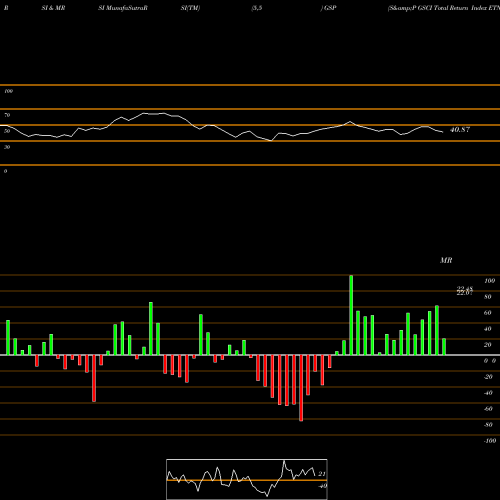500x500 pixels.
Task: Click the MR axis label 80
Action: point(488,297)
